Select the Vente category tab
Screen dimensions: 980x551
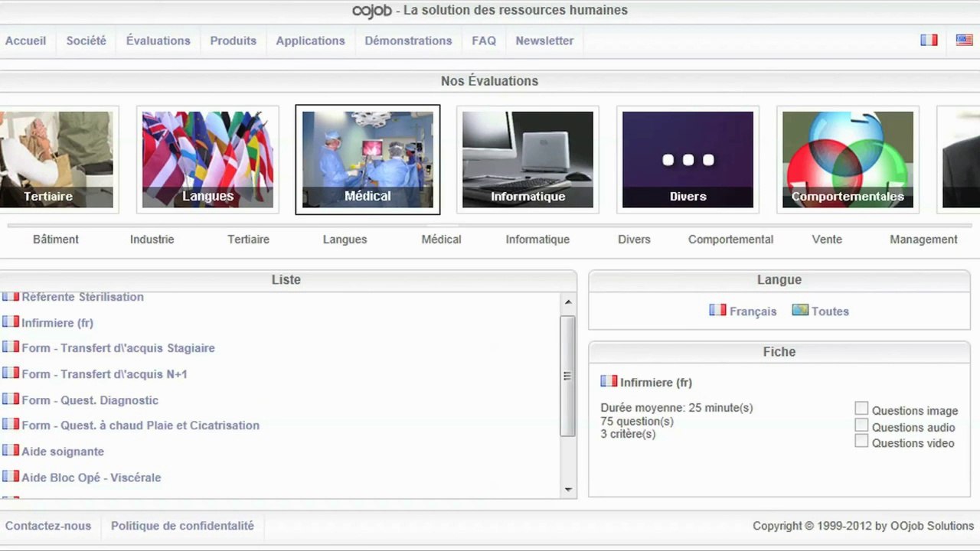point(827,240)
